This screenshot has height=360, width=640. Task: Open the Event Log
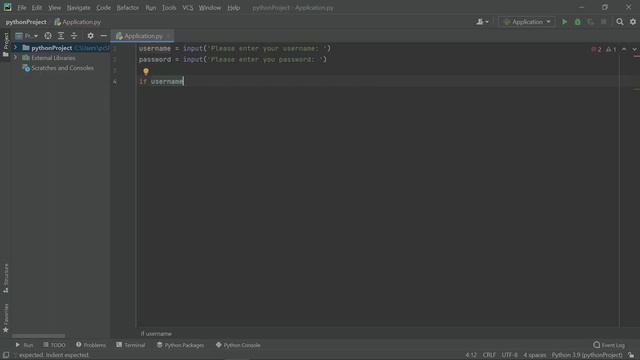(609, 345)
